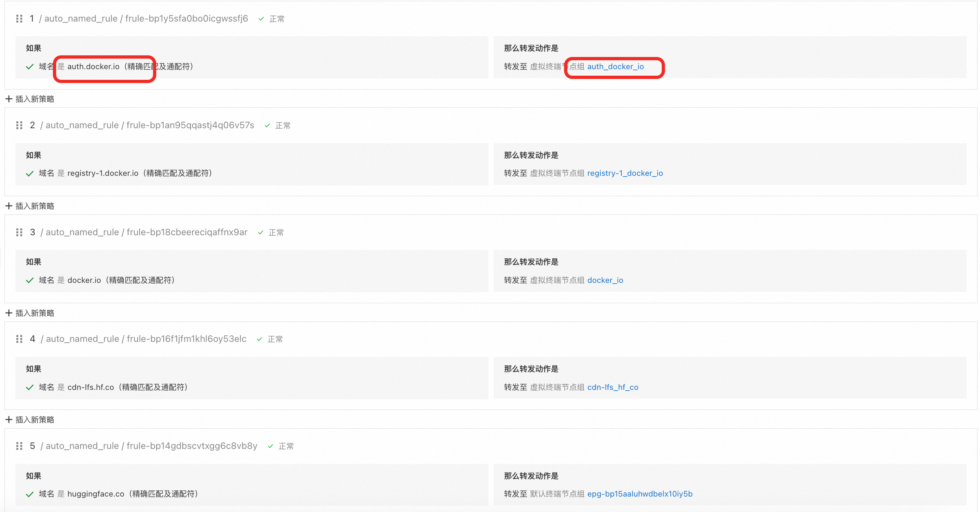Image resolution: width=980 pixels, height=512 pixels.
Task: Click 插入新策略 below rule 4
Action: click(35, 420)
